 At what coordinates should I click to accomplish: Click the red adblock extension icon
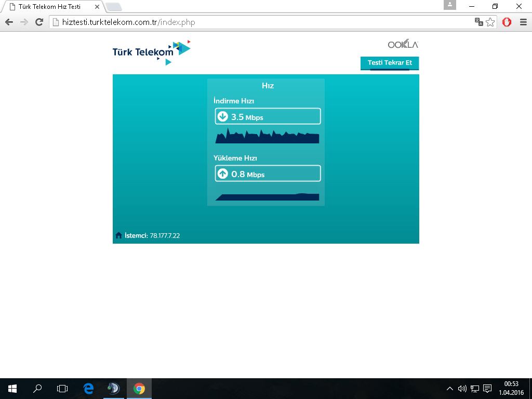click(x=507, y=22)
